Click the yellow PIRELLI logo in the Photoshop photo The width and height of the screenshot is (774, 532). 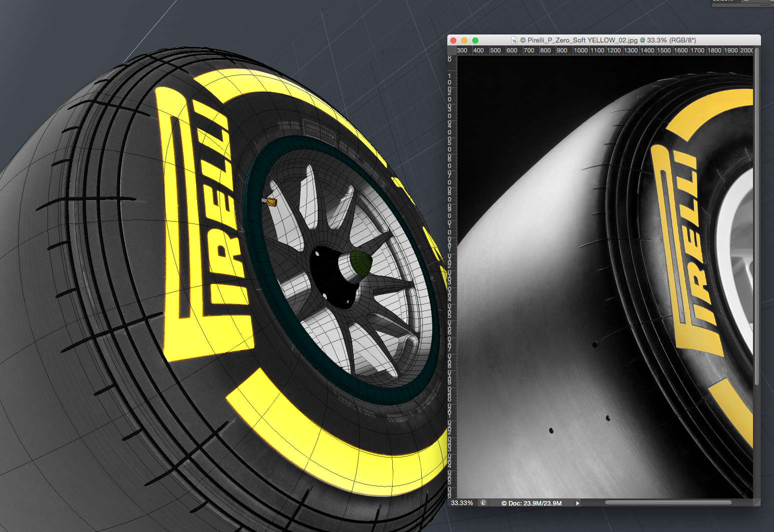686,250
